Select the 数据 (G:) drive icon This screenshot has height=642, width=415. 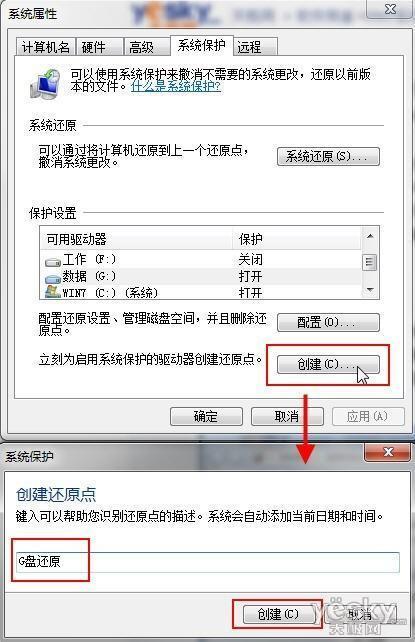click(53, 278)
